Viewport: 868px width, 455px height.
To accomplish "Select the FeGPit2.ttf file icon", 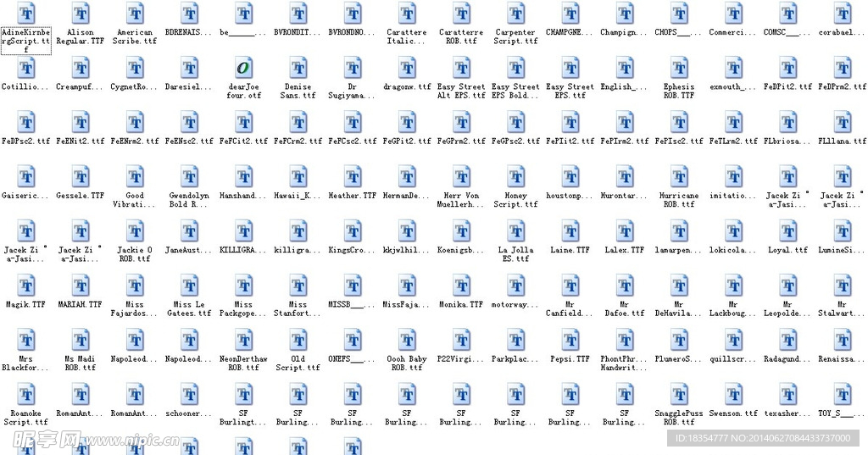I will tap(407, 122).
